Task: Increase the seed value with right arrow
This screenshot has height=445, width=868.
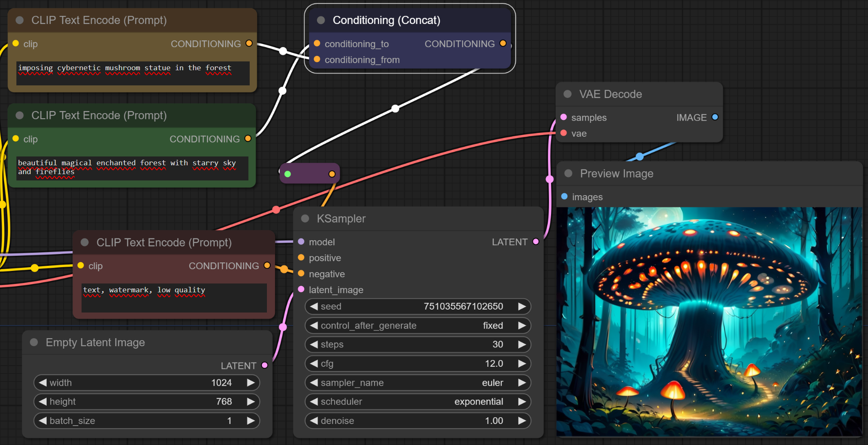Action: [522, 307]
